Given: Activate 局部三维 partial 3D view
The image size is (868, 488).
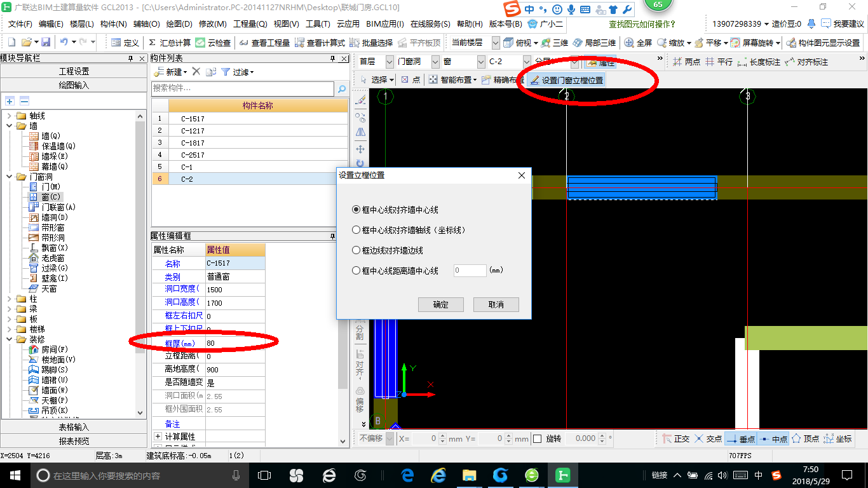Looking at the screenshot, I should tap(594, 43).
